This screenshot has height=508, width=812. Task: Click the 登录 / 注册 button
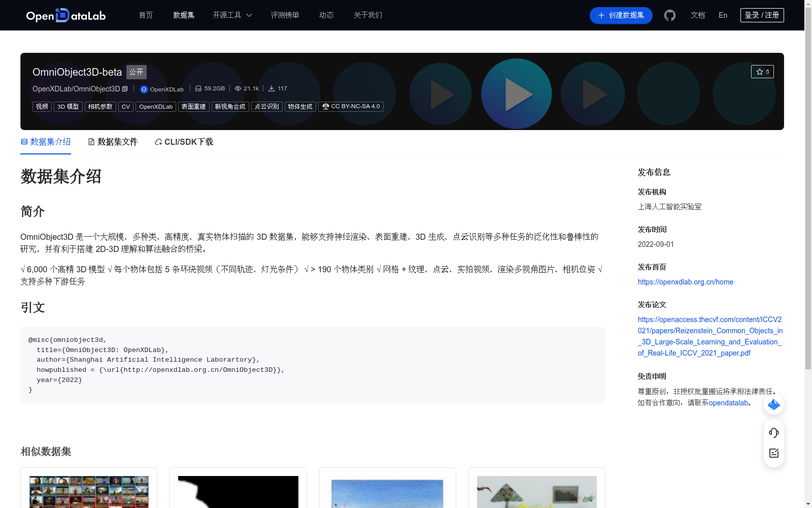762,15
